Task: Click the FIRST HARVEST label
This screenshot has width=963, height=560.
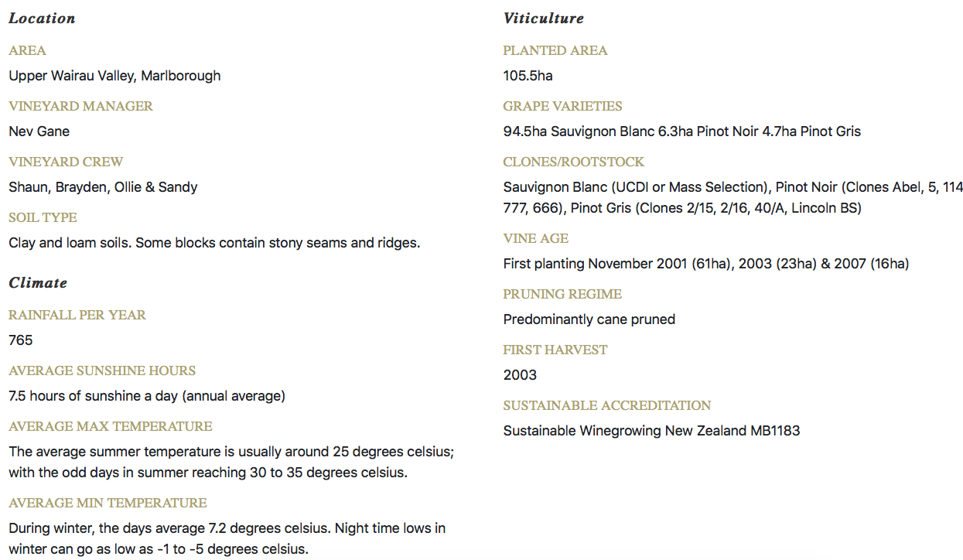Action: (555, 350)
